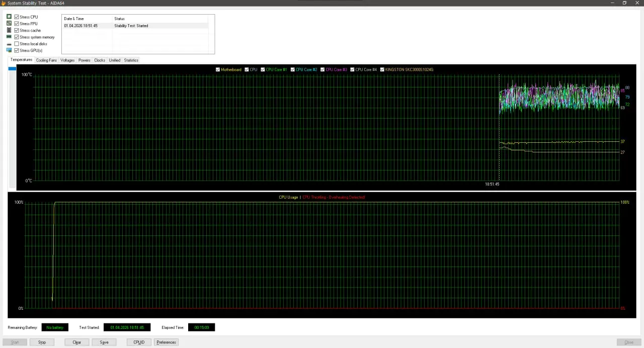Enable the Stress local disks checkbox
Viewport: 644px width, 348px height.
(x=17, y=44)
